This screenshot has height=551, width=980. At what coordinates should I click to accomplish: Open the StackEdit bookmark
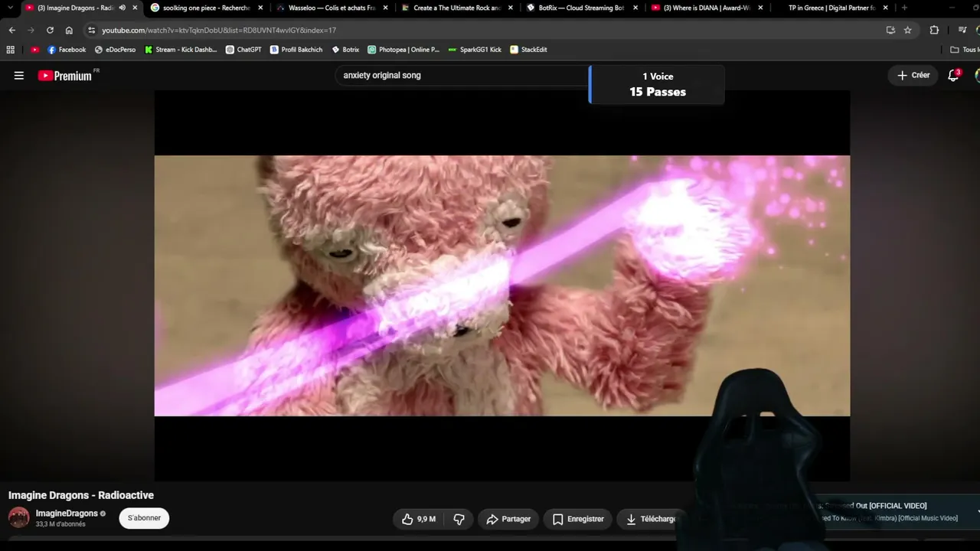pyautogui.click(x=528, y=50)
